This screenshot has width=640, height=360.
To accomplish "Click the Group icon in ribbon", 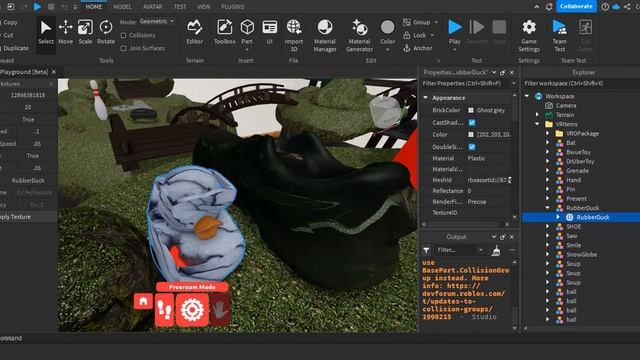I will coord(407,22).
